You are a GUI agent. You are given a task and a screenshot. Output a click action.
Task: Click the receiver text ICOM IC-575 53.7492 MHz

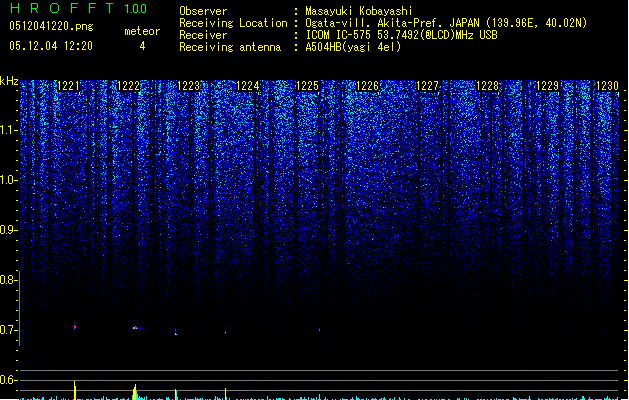[401, 35]
